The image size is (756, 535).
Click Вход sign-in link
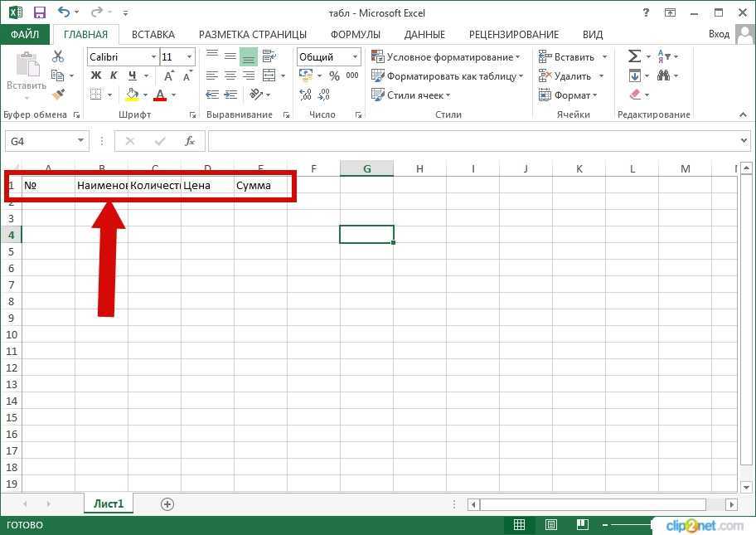click(719, 34)
